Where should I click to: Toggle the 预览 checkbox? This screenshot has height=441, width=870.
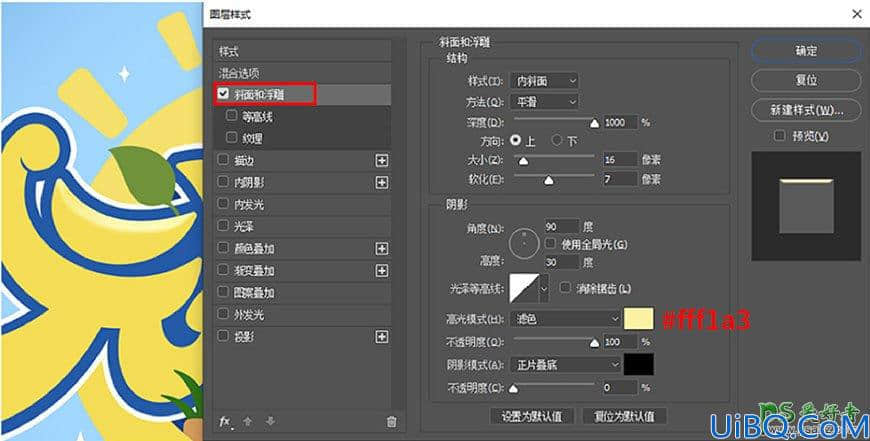(780, 135)
